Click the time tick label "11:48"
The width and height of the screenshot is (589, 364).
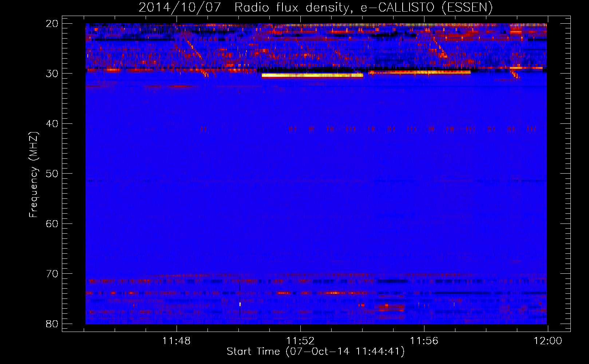click(177, 341)
